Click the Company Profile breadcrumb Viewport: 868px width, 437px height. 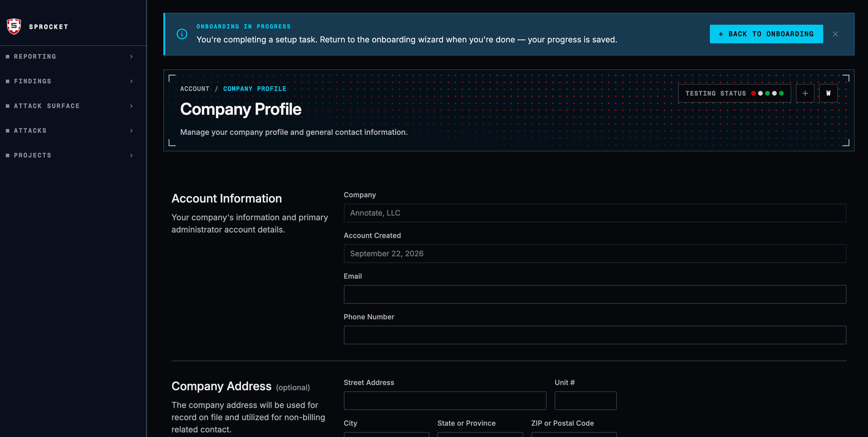pos(255,89)
